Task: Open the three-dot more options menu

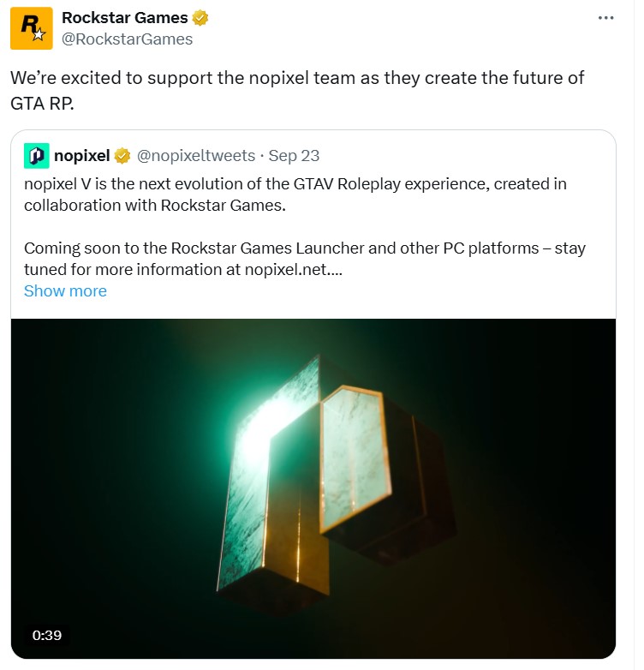Action: (x=605, y=18)
